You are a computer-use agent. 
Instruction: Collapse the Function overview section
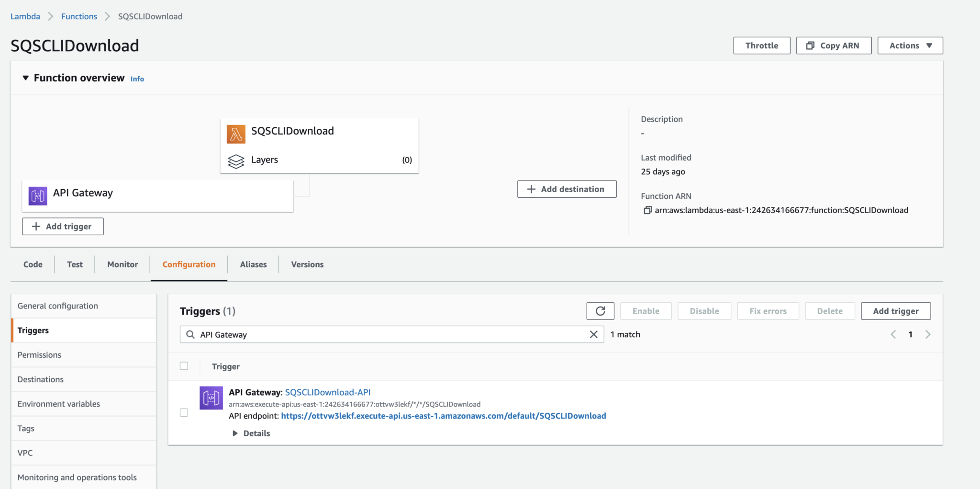pos(26,78)
